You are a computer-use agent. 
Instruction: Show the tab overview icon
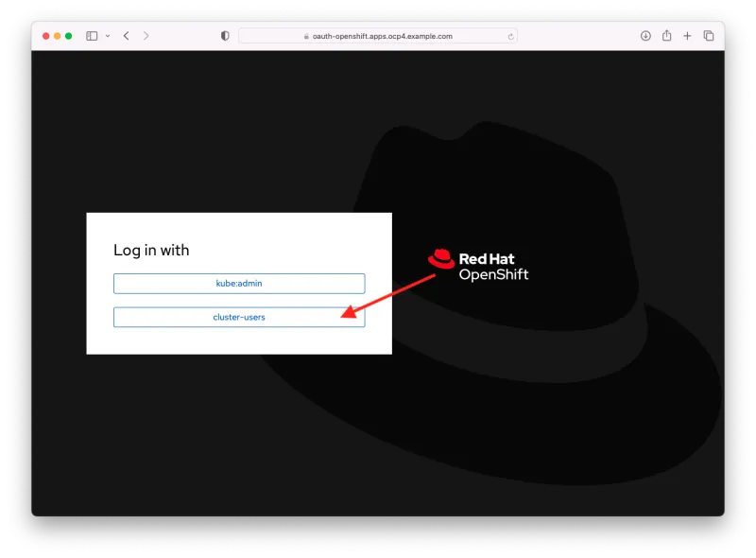pos(709,35)
